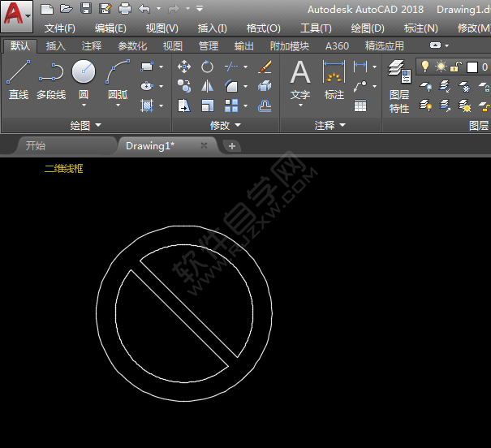Open the 编辑(E) menu
This screenshot has width=491, height=448.
[110, 28]
